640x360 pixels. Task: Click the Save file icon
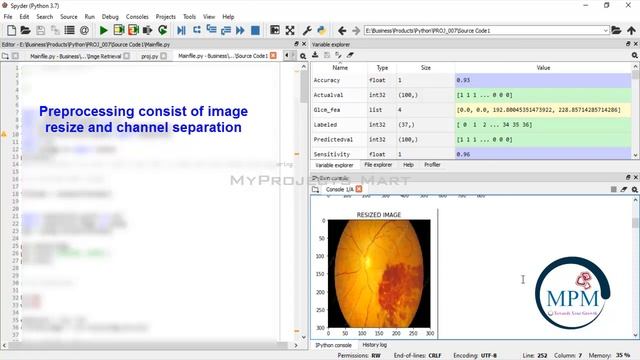click(40, 30)
